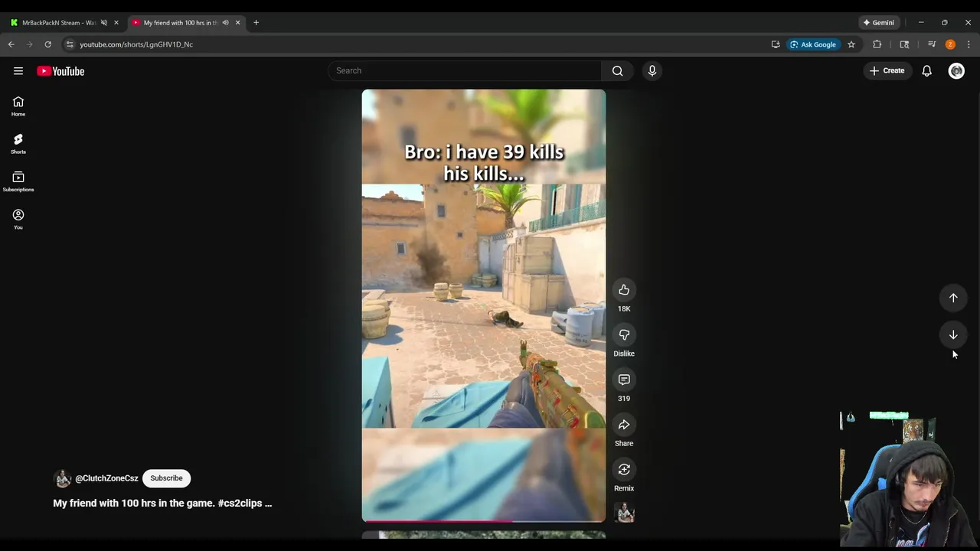Click the search magnifier button

(x=617, y=70)
